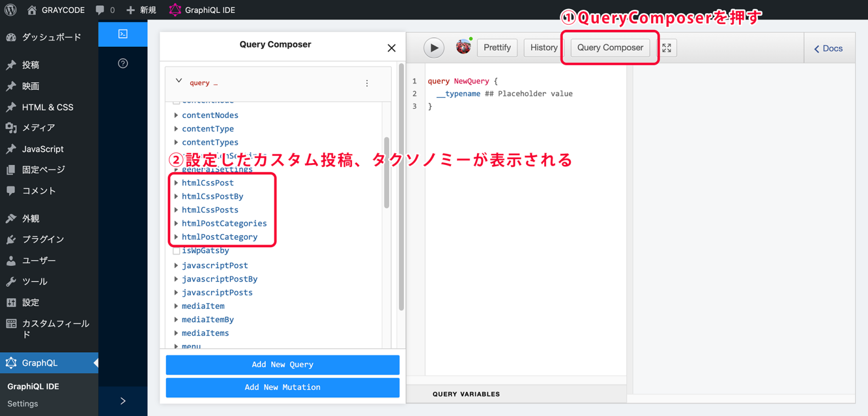Click Add New Query

coord(283,365)
